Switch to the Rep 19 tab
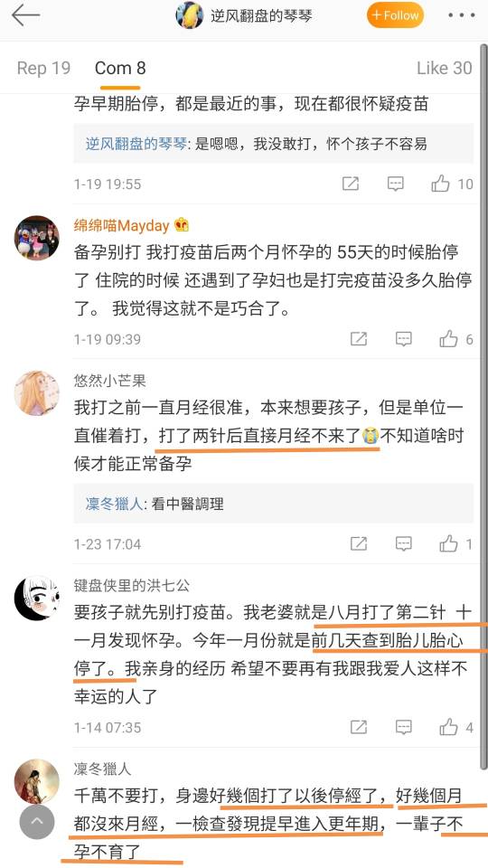The width and height of the screenshot is (488, 868). point(43,68)
